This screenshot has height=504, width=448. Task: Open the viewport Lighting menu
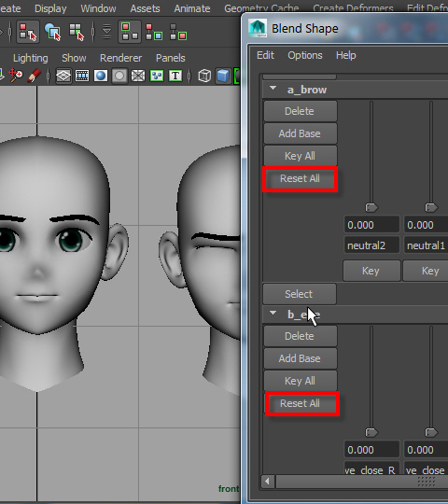point(31,58)
